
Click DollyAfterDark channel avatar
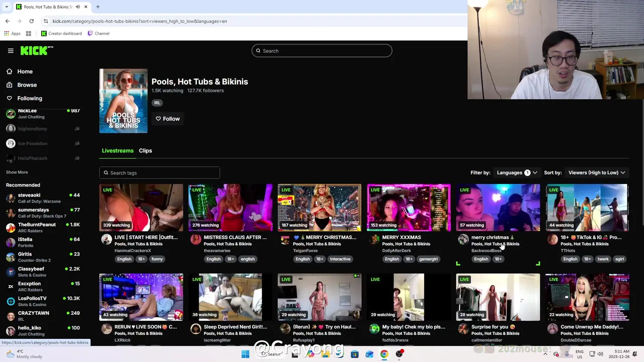click(x=374, y=239)
